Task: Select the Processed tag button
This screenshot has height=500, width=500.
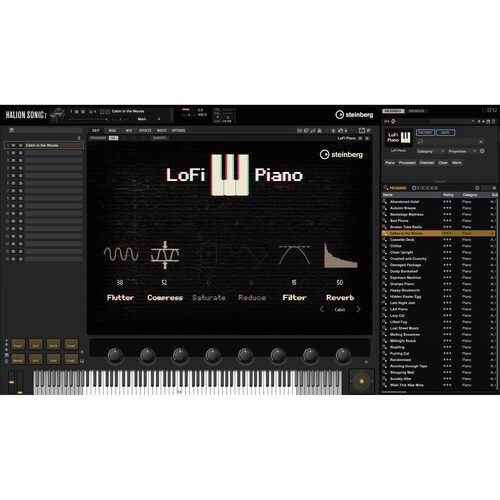Action: pyautogui.click(x=407, y=163)
